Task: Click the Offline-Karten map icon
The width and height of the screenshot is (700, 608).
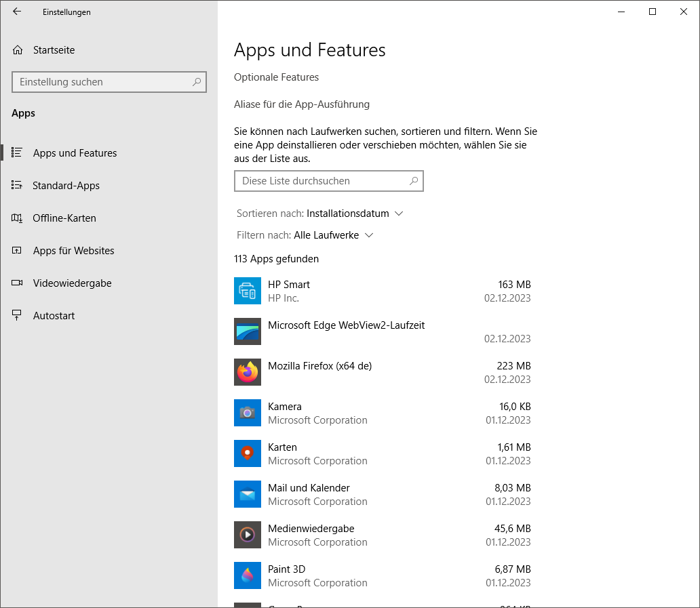Action: (16, 218)
